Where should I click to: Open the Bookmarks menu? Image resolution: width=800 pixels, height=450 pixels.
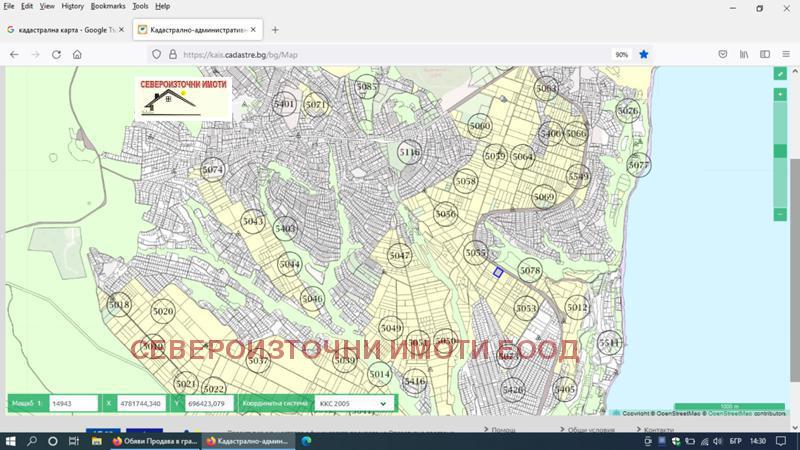click(108, 6)
